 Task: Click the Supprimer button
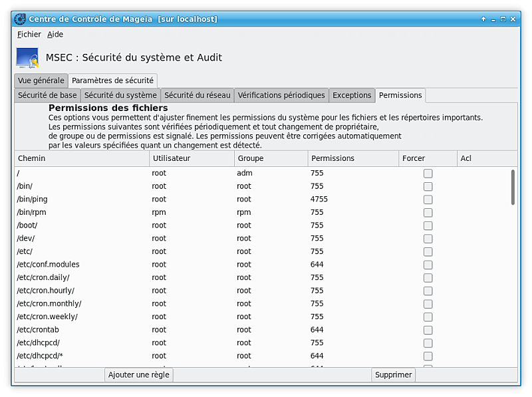pyautogui.click(x=393, y=375)
